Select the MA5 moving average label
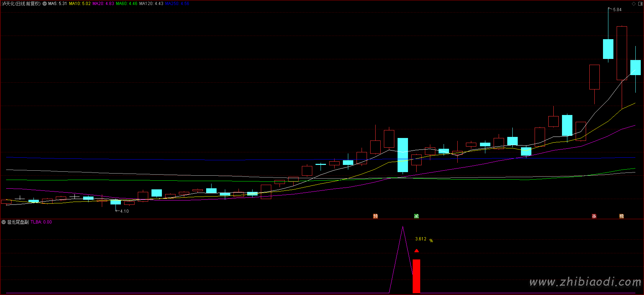Screen dimensions: 644x295 click(58, 4)
